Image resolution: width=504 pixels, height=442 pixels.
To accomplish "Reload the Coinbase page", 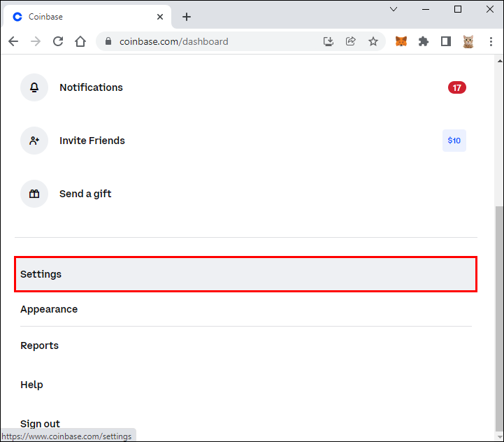I will coord(58,41).
